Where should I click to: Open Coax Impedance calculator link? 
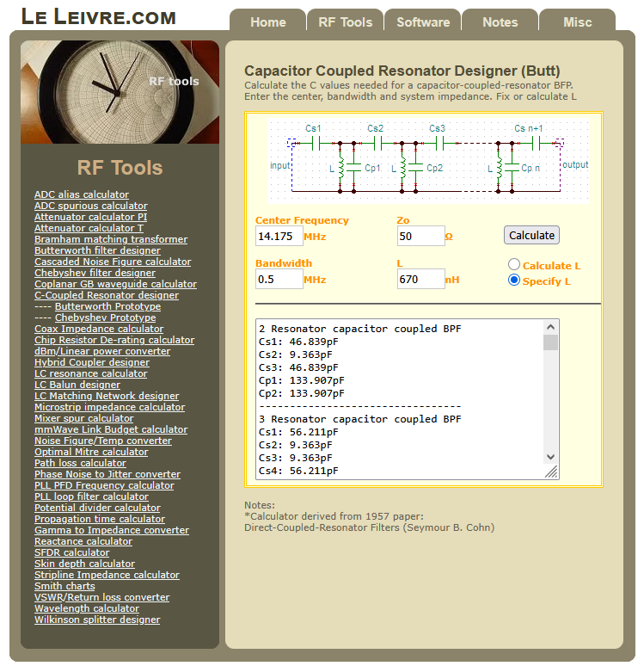pos(99,329)
